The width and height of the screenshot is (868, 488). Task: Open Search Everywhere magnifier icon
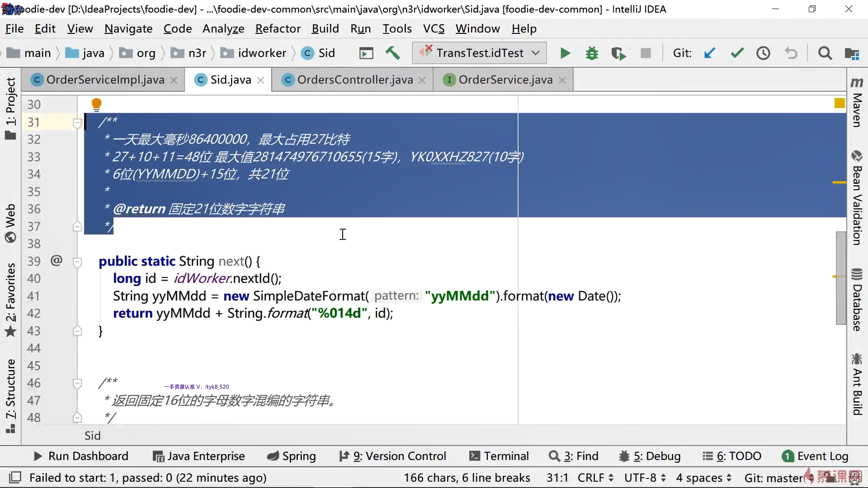click(x=825, y=53)
